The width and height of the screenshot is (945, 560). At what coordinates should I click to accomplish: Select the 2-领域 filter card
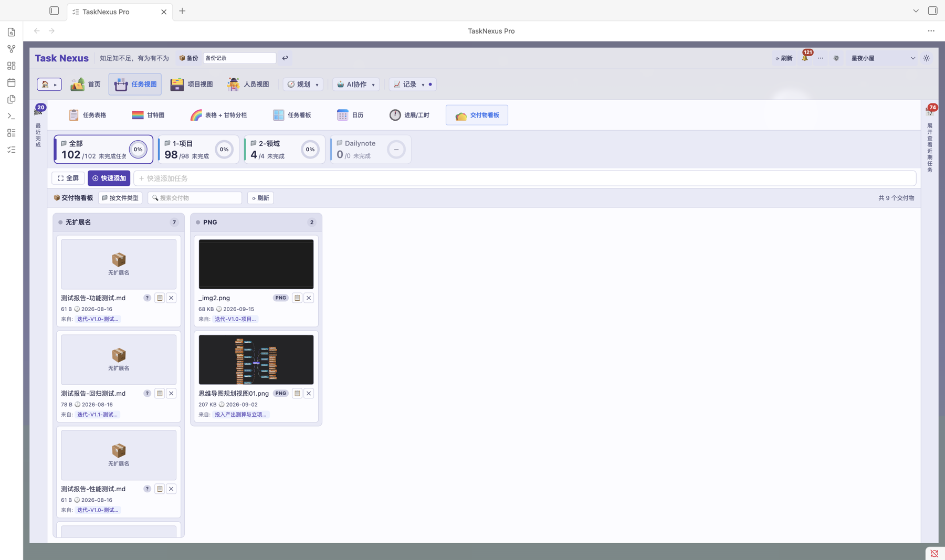[x=285, y=149]
